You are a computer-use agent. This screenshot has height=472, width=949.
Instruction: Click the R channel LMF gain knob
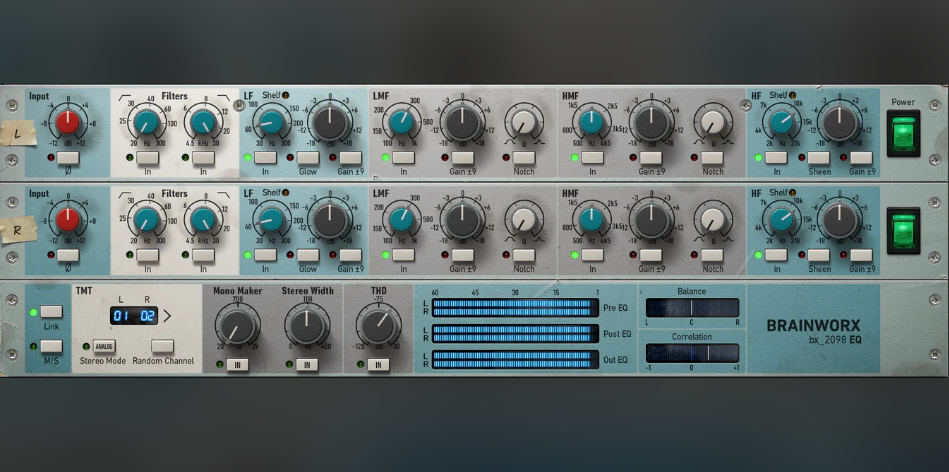pyautogui.click(x=462, y=221)
